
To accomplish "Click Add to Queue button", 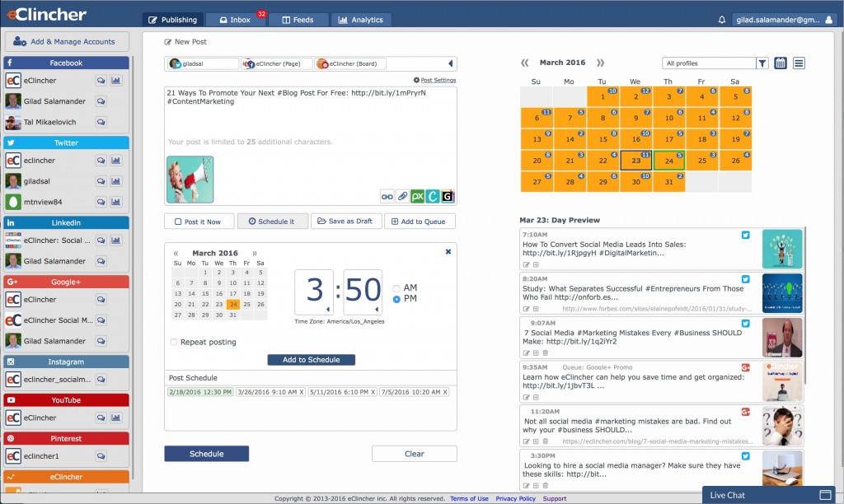I will [420, 222].
